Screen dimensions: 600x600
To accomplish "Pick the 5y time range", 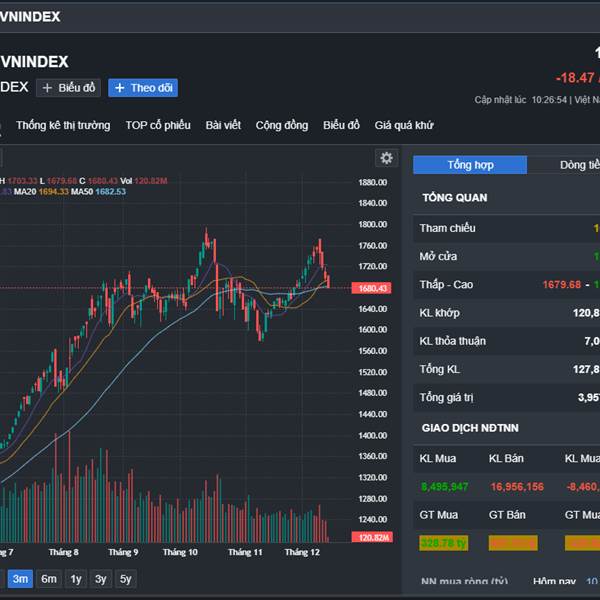I will 125,579.
